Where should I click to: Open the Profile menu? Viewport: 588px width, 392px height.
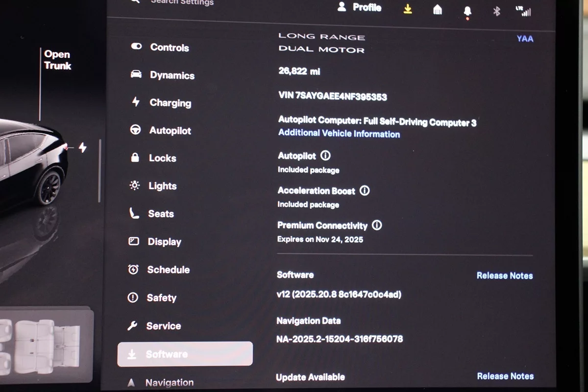360,7
